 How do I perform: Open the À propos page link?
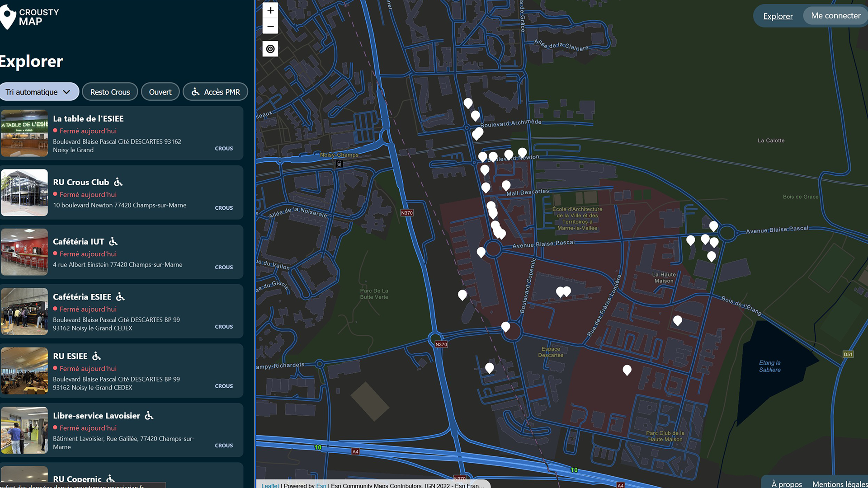787,484
